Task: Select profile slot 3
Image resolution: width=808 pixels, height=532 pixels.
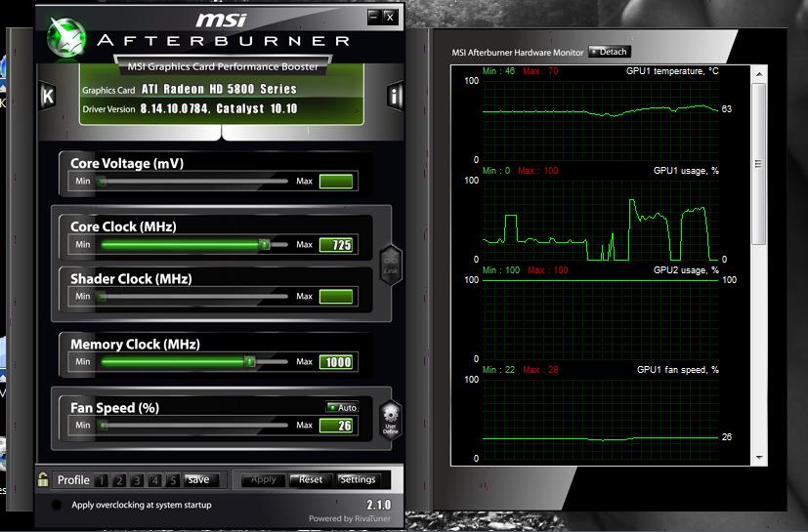Action: pyautogui.click(x=138, y=480)
